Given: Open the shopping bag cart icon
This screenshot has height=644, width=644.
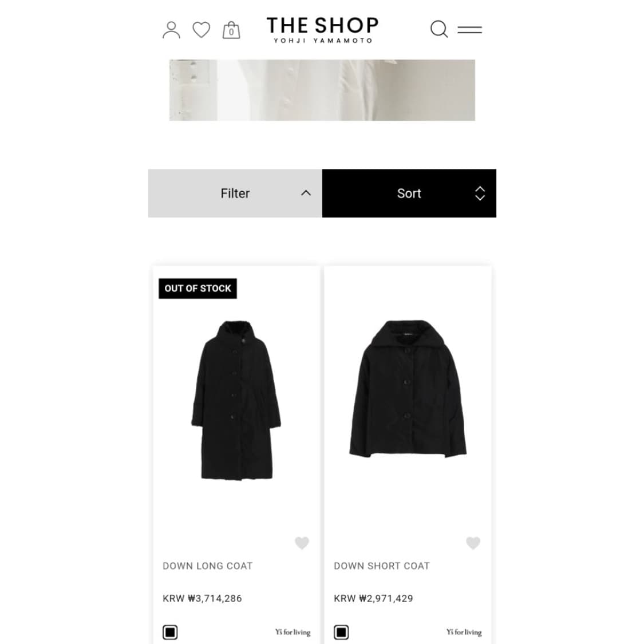Looking at the screenshot, I should point(231,30).
